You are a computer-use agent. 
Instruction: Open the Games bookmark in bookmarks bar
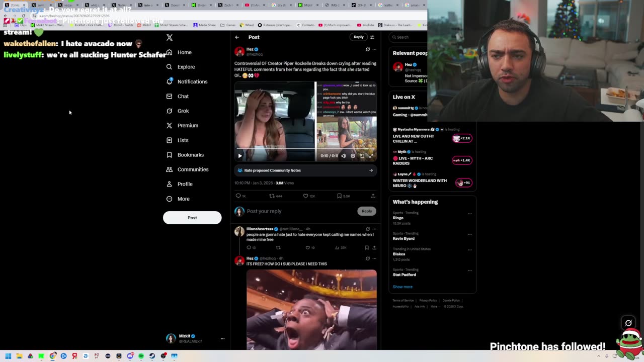coord(228,25)
